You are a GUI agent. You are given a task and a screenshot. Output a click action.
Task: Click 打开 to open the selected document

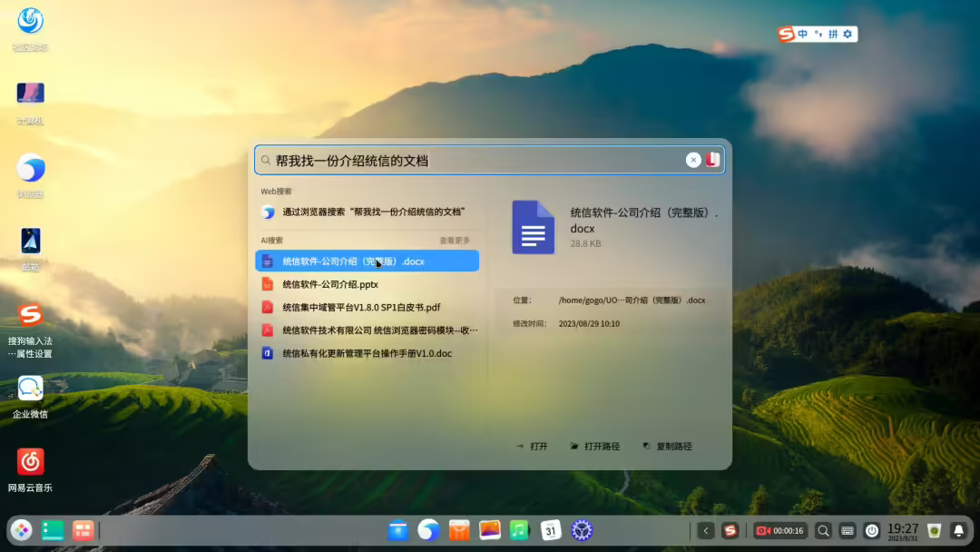(x=532, y=446)
